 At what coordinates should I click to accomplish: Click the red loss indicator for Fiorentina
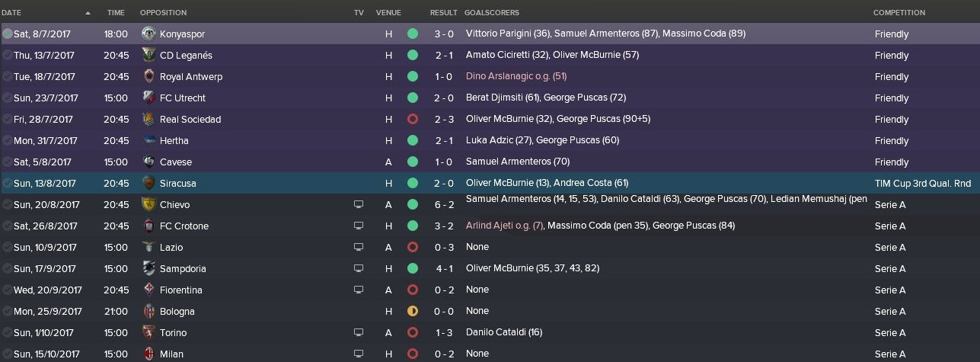coord(413,290)
